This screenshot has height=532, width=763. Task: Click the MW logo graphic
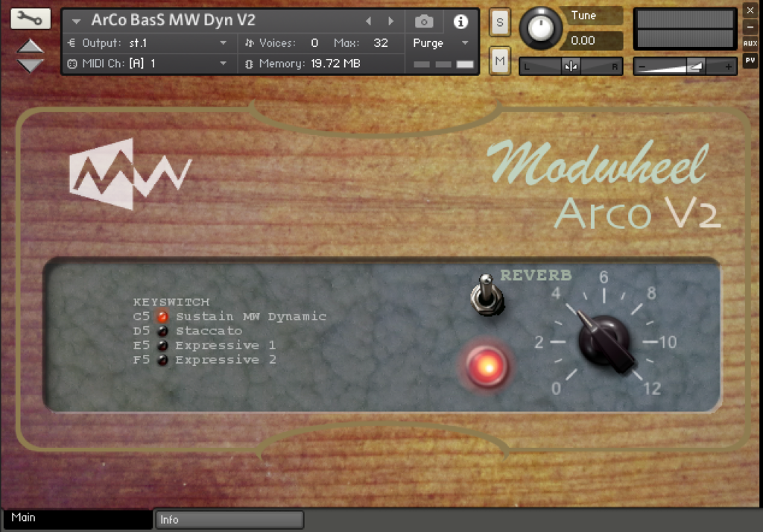point(130,174)
